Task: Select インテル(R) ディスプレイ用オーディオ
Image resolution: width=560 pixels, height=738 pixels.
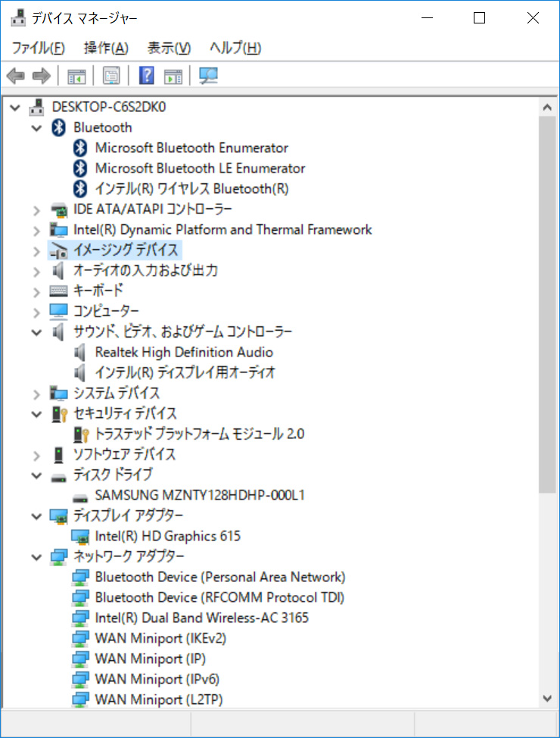Action: (185, 372)
